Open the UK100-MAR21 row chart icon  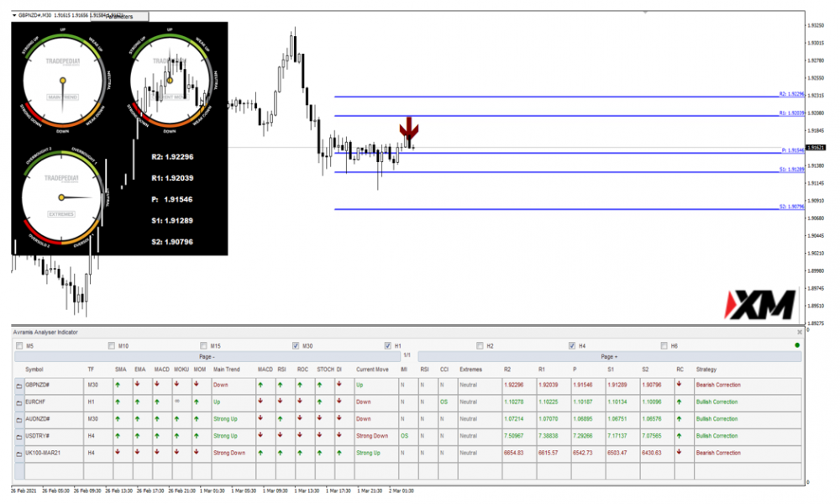click(x=18, y=454)
